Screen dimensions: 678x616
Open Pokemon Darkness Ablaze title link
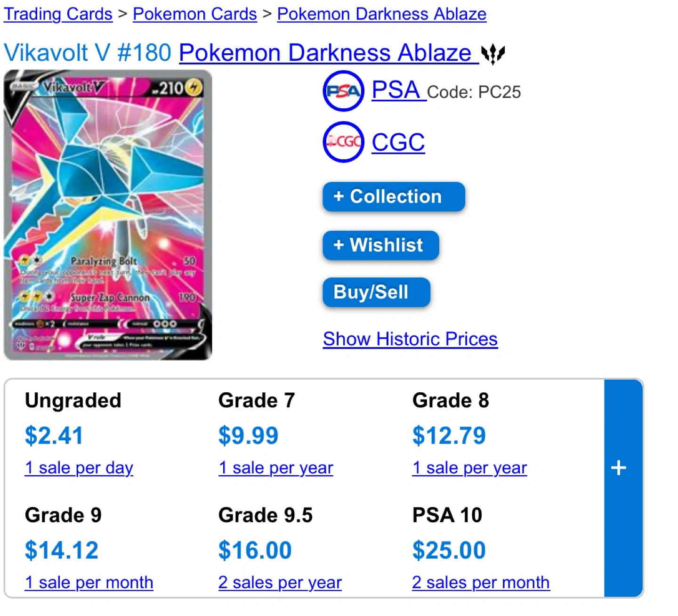click(329, 52)
